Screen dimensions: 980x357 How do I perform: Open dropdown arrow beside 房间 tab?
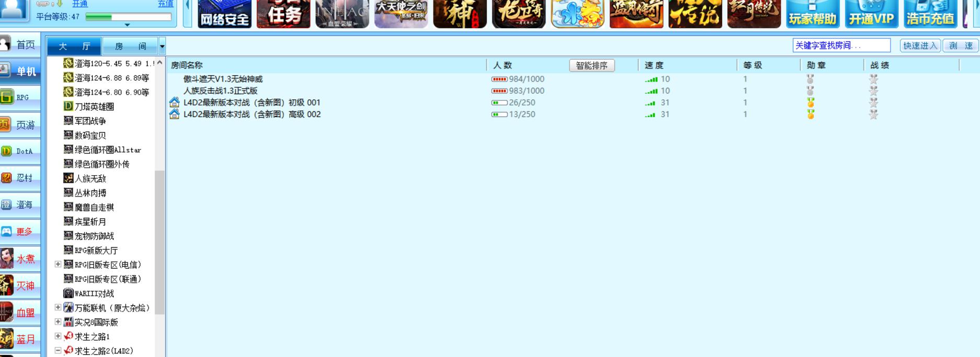(x=162, y=47)
